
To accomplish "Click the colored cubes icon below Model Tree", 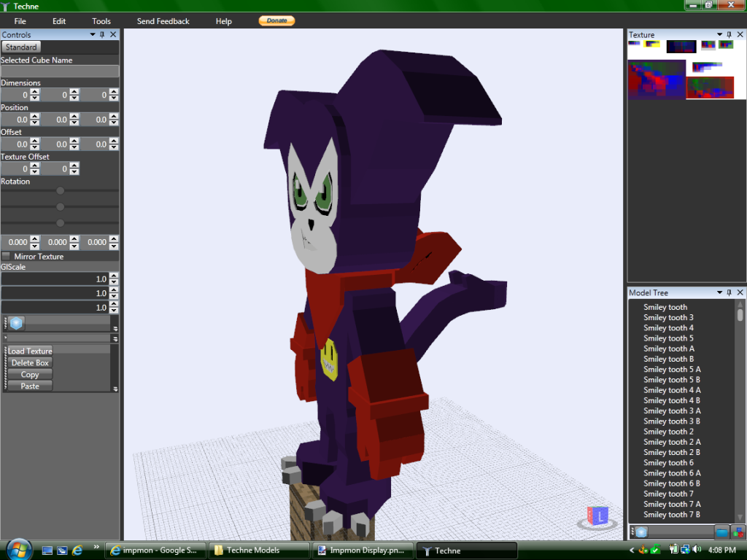I will (x=738, y=532).
